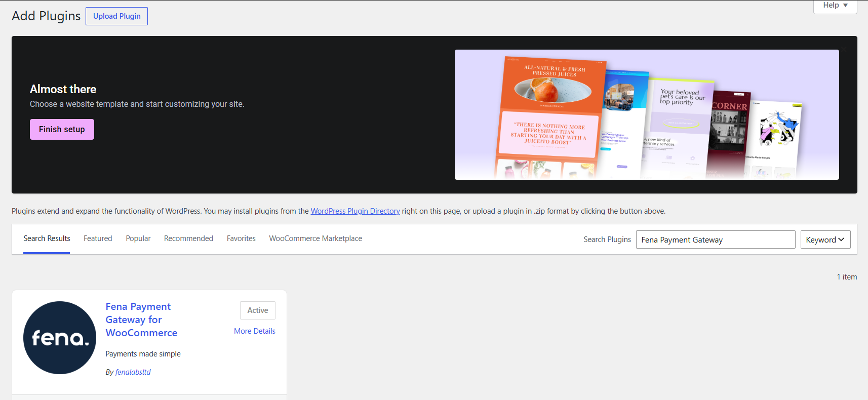Click the fena plugin logo icon
The width and height of the screenshot is (868, 400).
(x=60, y=338)
